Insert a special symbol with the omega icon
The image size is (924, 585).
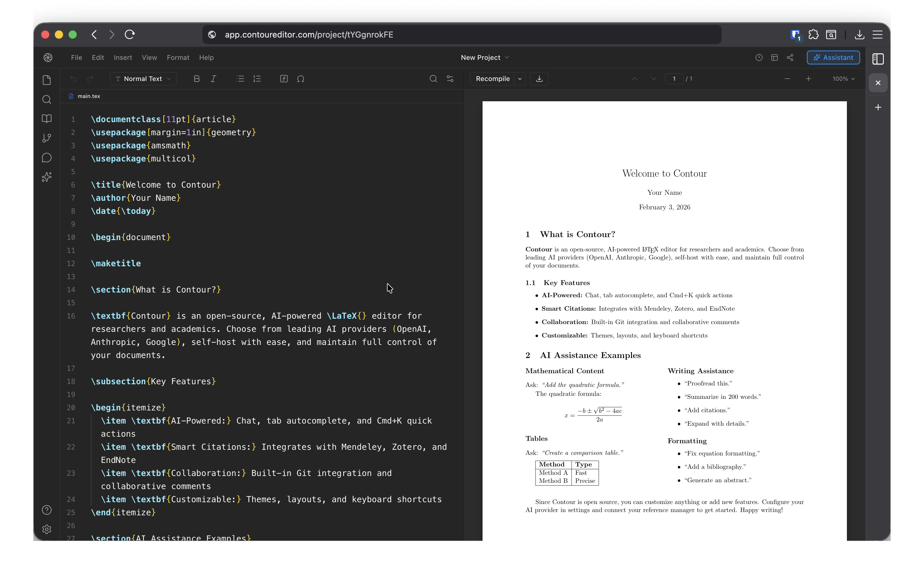coord(301,78)
